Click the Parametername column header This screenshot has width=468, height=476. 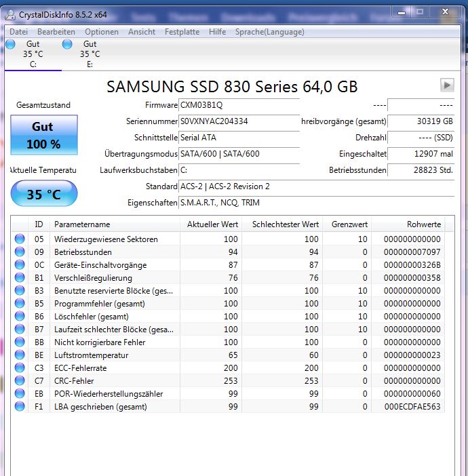click(x=115, y=224)
